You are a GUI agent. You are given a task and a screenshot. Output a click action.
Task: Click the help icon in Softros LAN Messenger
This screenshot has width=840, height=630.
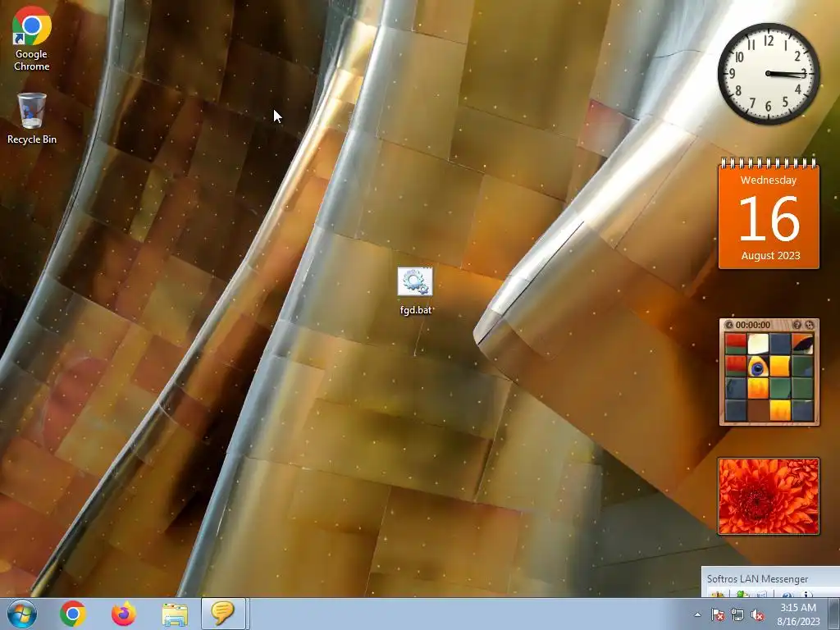pos(787,595)
